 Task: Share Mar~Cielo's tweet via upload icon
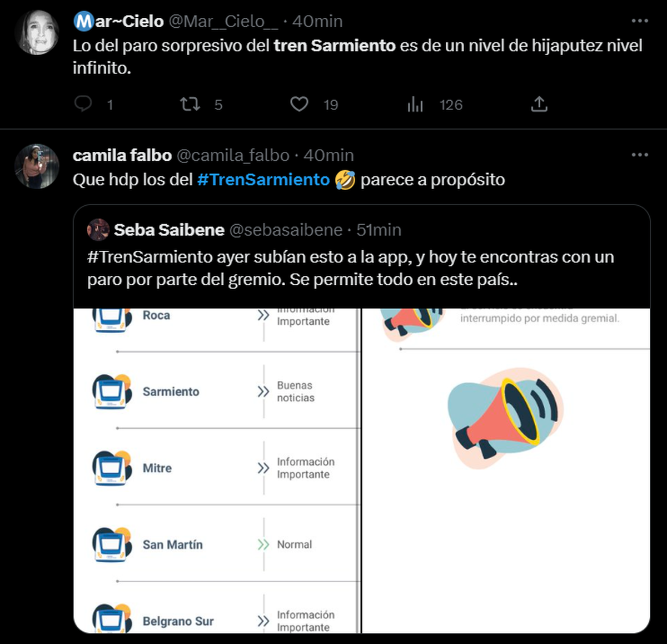(539, 104)
